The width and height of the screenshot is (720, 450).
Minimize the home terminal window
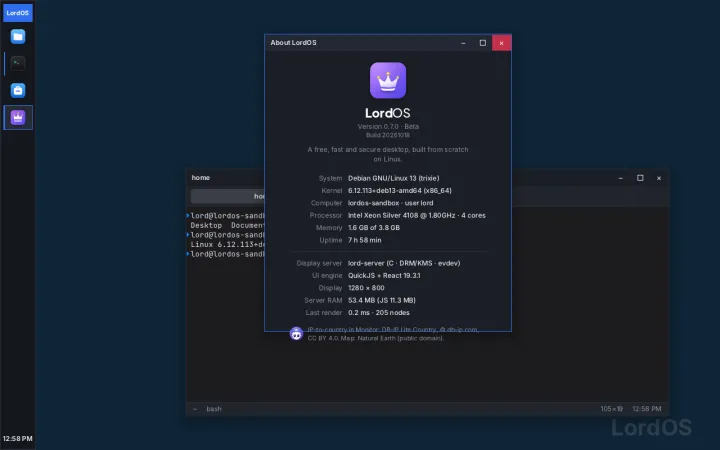click(x=620, y=178)
